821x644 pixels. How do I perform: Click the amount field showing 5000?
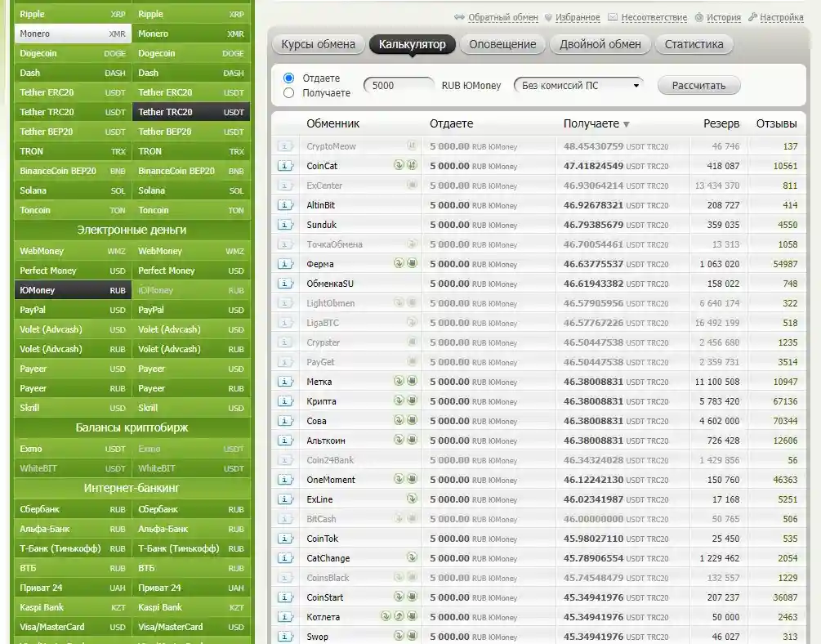(x=399, y=85)
